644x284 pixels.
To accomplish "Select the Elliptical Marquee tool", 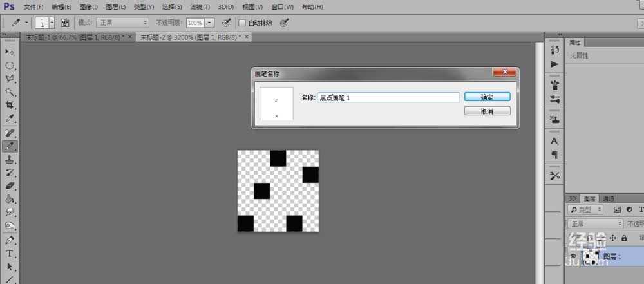I will 10,65.
